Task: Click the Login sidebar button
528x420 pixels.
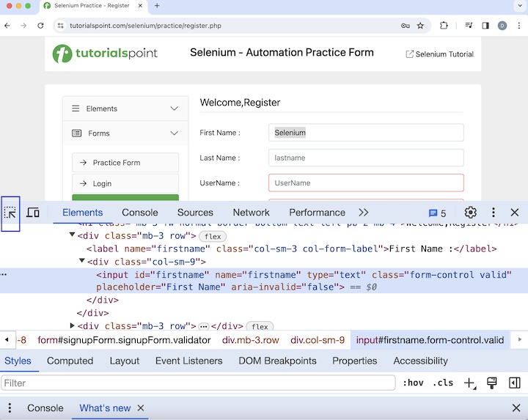Action: tap(125, 183)
